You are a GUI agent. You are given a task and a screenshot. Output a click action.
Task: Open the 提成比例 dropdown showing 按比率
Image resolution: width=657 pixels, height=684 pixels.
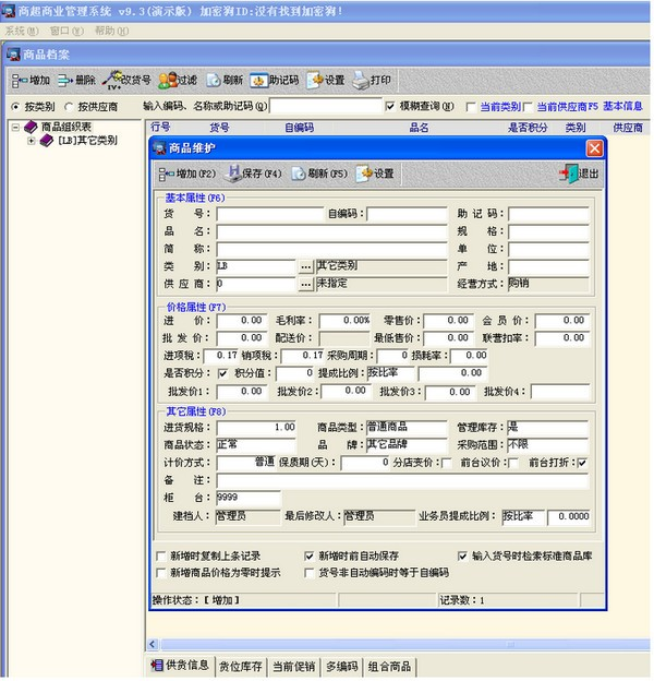(x=390, y=373)
